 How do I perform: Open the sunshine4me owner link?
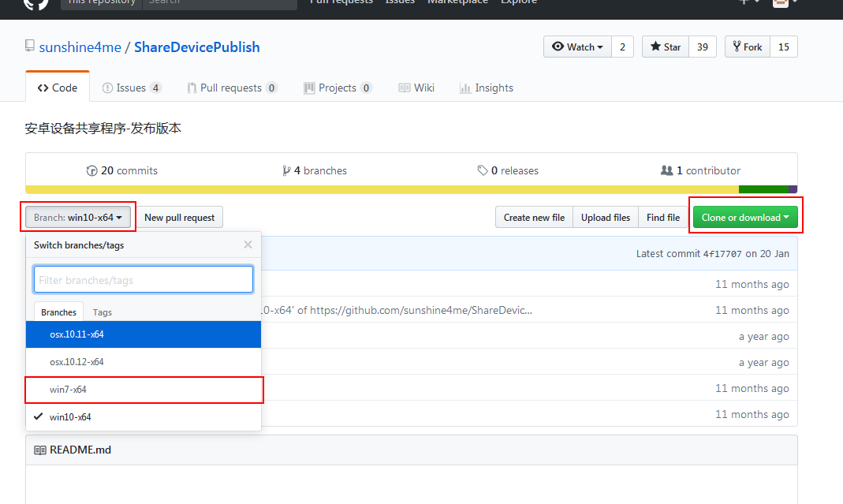80,47
